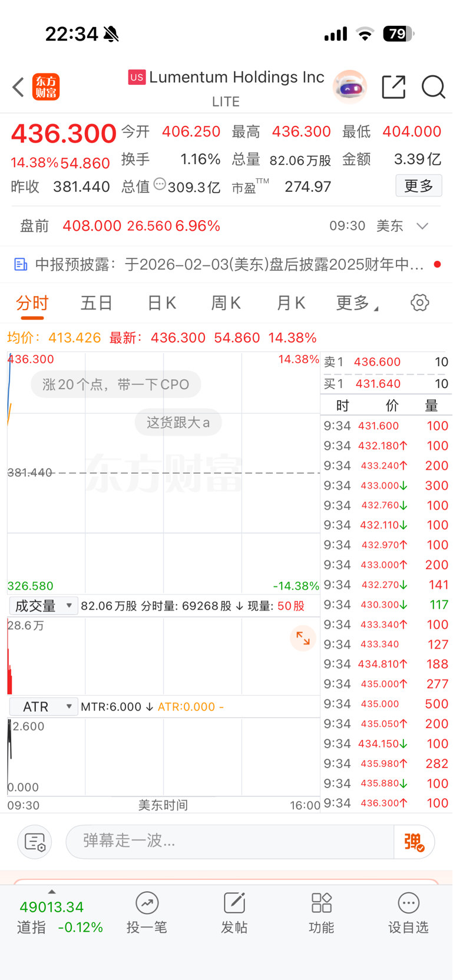The image size is (453, 980).
Task: Switch to the 五日 tab
Action: pos(97,303)
